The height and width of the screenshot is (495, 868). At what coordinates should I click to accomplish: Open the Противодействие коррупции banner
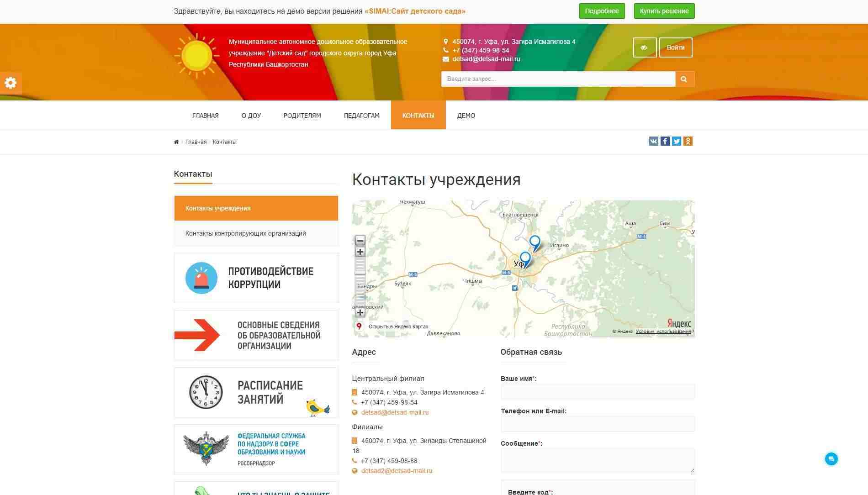click(256, 278)
